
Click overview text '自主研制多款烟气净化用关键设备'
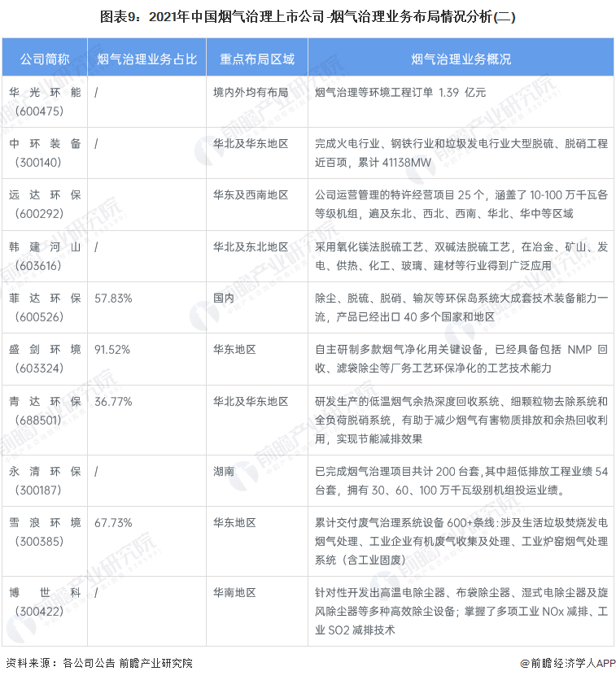[x=399, y=349]
